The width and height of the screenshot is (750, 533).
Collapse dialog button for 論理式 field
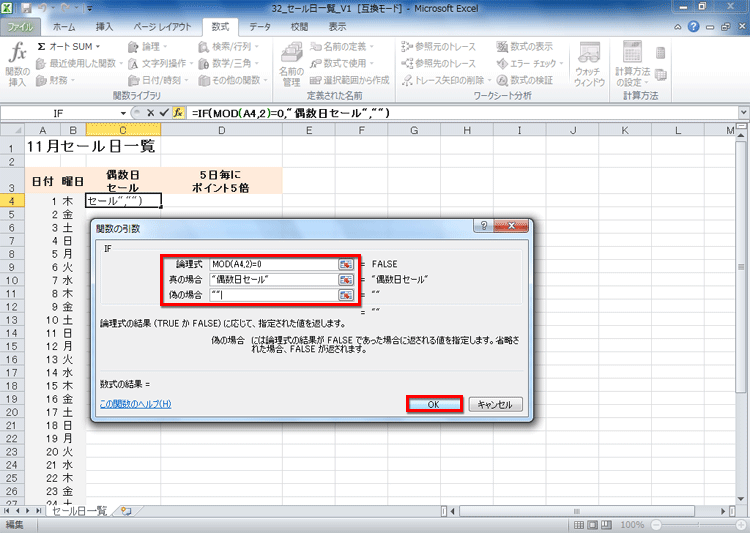(x=346, y=264)
